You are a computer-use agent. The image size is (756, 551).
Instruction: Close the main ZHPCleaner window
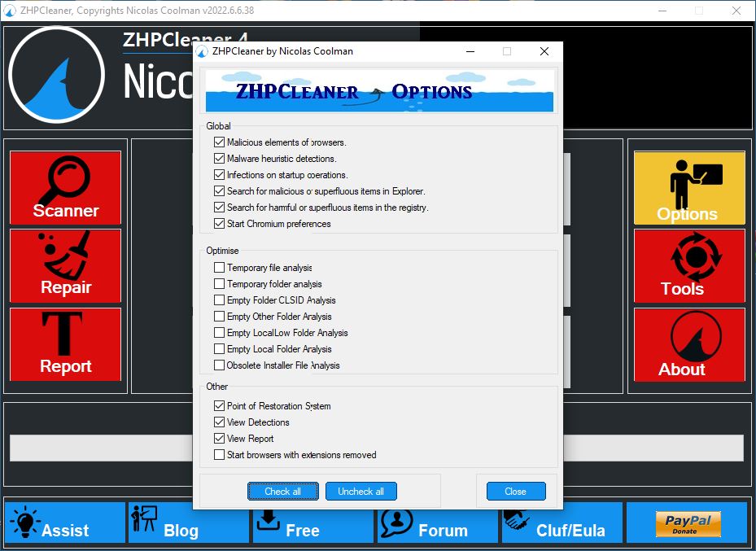tap(736, 10)
